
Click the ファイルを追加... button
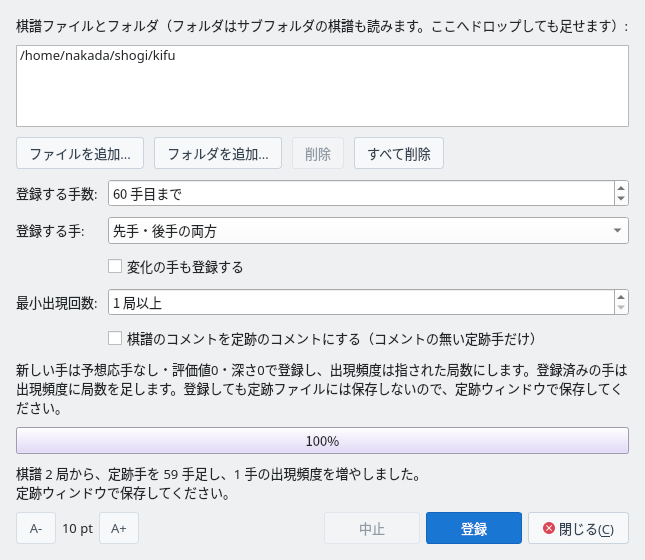click(x=80, y=153)
